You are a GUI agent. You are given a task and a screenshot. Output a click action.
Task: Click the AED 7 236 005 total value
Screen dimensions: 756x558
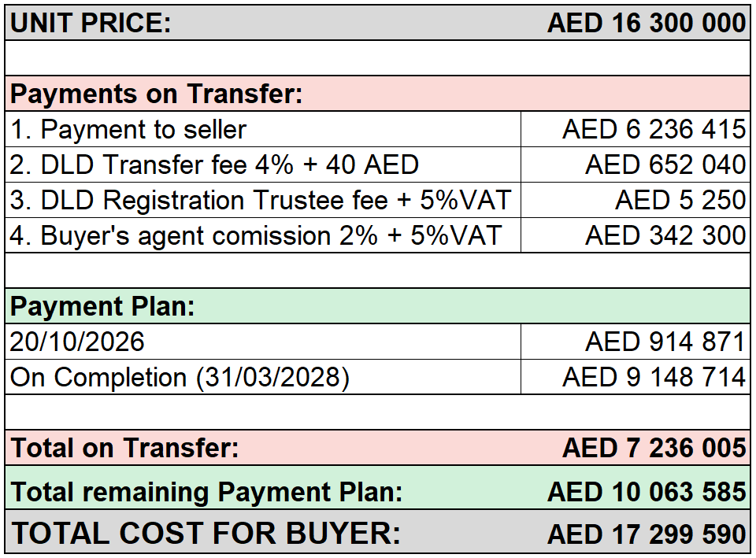pyautogui.click(x=654, y=448)
